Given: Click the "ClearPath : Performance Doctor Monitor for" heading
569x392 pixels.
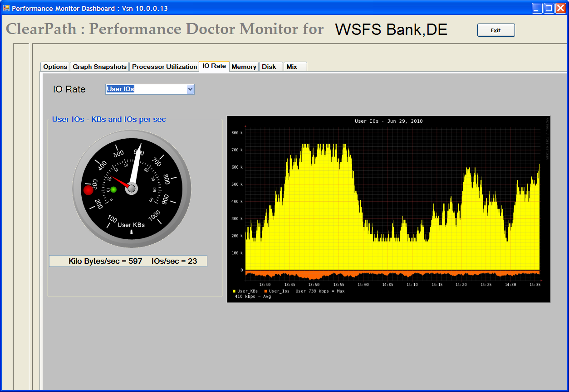Looking at the screenshot, I should tap(165, 29).
